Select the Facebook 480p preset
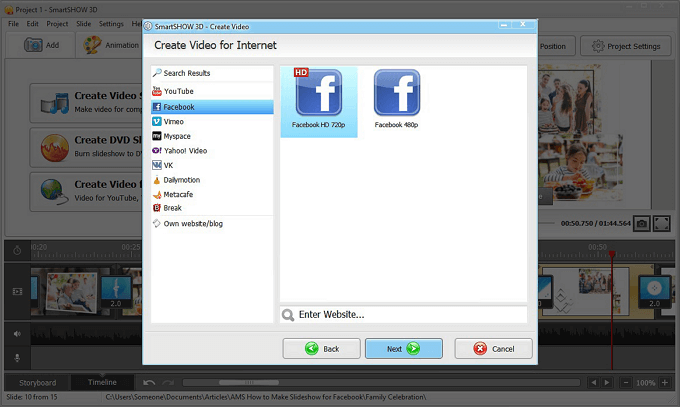This screenshot has width=680, height=407. pyautogui.click(x=396, y=99)
